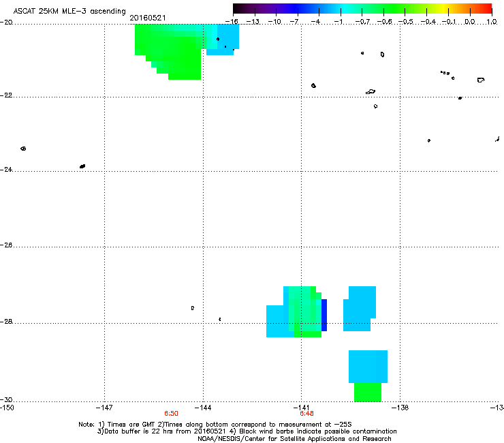Click the colorbar label "-10"
This screenshot has height=443, width=504.
(274, 22)
